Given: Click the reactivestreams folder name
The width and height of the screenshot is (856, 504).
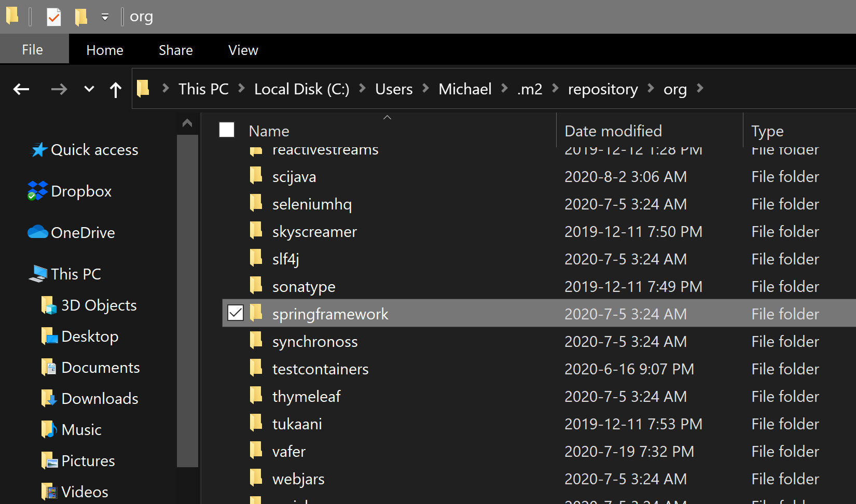Looking at the screenshot, I should (325, 151).
